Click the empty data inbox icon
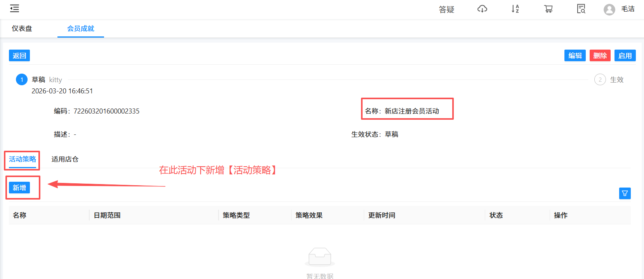644x279 pixels. pos(320,257)
